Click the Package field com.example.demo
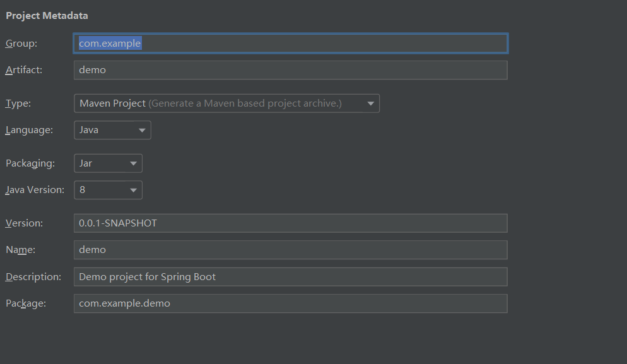Viewport: 627px width, 364px height. [x=291, y=303]
